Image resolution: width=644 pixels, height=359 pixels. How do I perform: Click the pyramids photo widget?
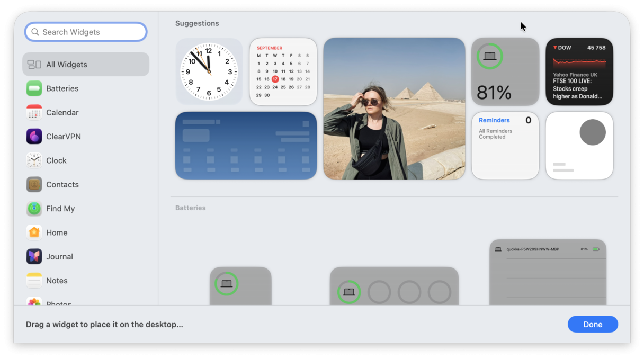pos(394,109)
